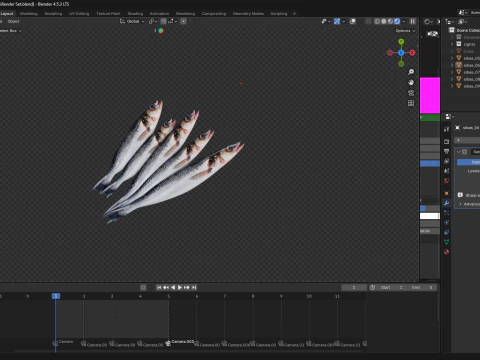
Task: Open the Object Constraints properties tab
Action: pos(447,232)
